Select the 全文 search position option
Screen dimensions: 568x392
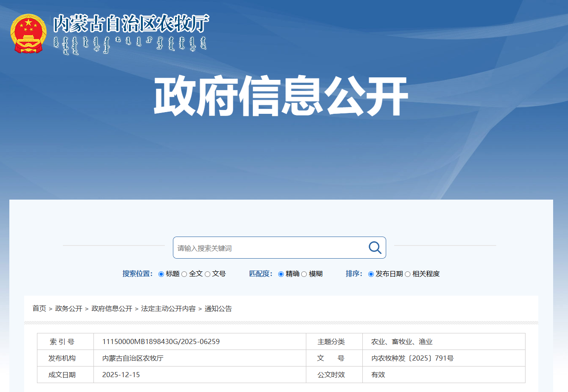point(184,274)
